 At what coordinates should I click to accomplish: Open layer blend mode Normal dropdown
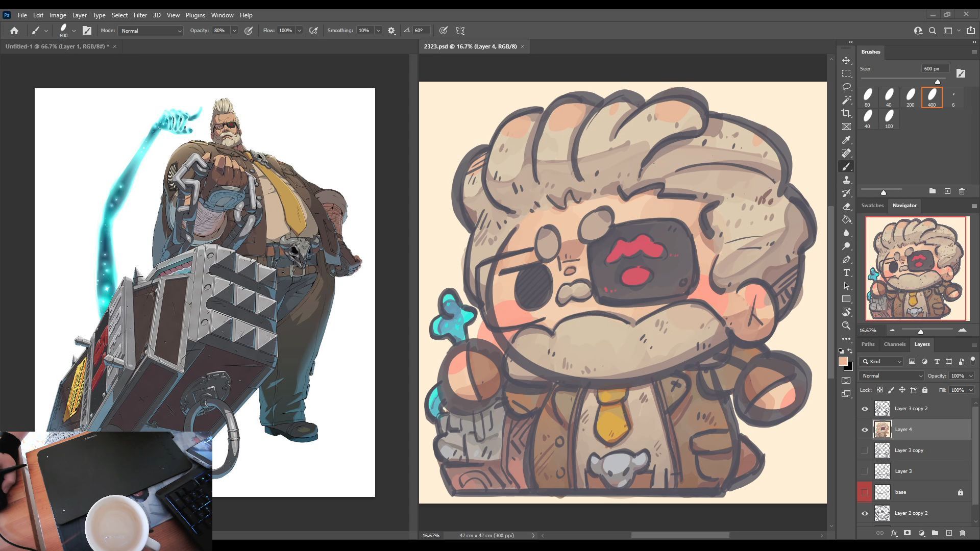point(892,376)
